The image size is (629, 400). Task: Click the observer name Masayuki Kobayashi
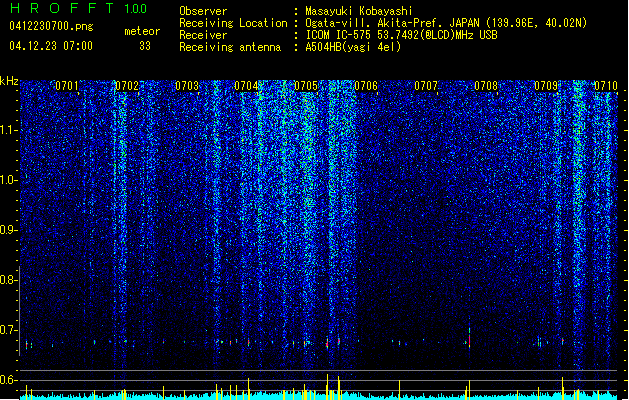[359, 11]
